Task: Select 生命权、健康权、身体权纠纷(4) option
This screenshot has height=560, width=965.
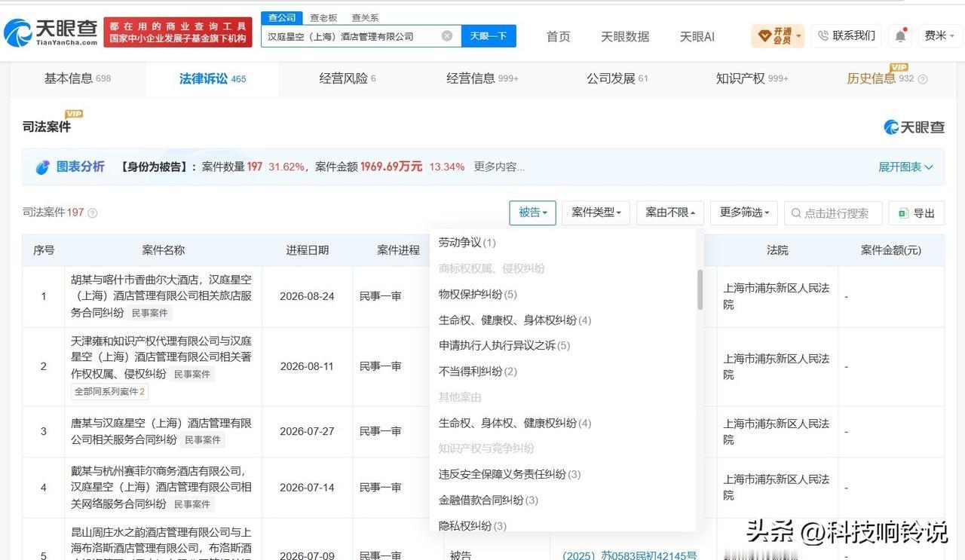Action: (x=515, y=320)
